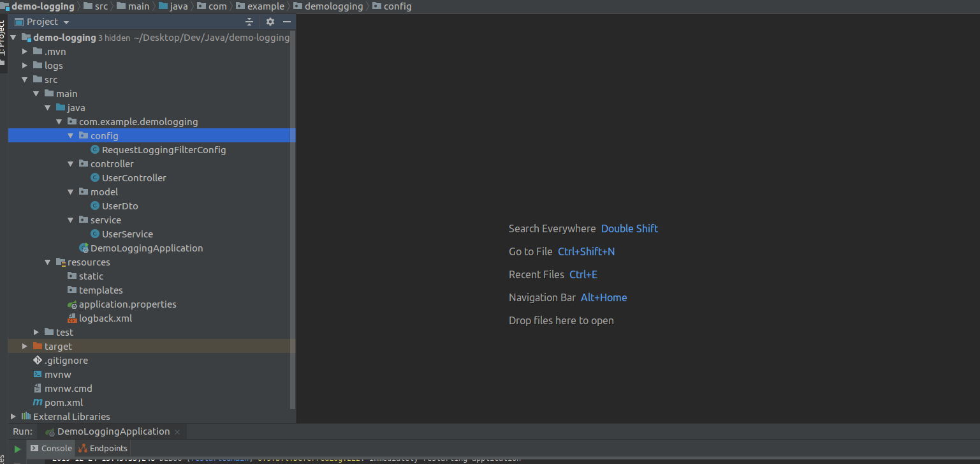The height and width of the screenshot is (464, 980).
Task: Click demologging in the breadcrumb navigation bar
Action: 333,6
